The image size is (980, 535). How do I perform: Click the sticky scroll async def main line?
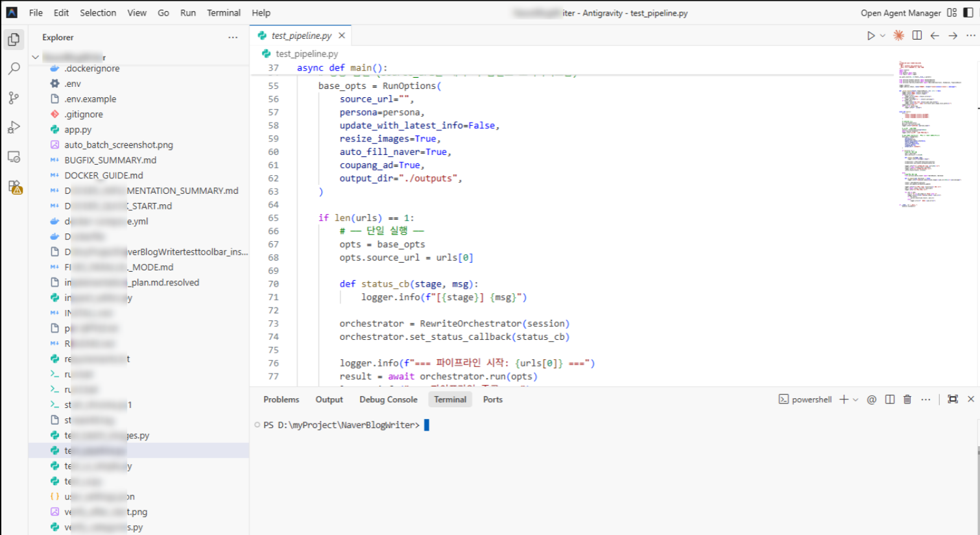pos(342,67)
